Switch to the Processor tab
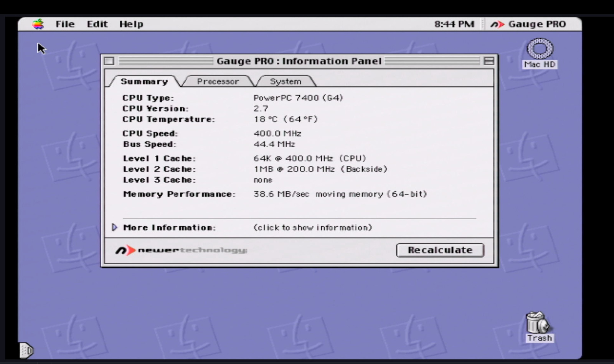This screenshot has width=614, height=364. [x=218, y=81]
